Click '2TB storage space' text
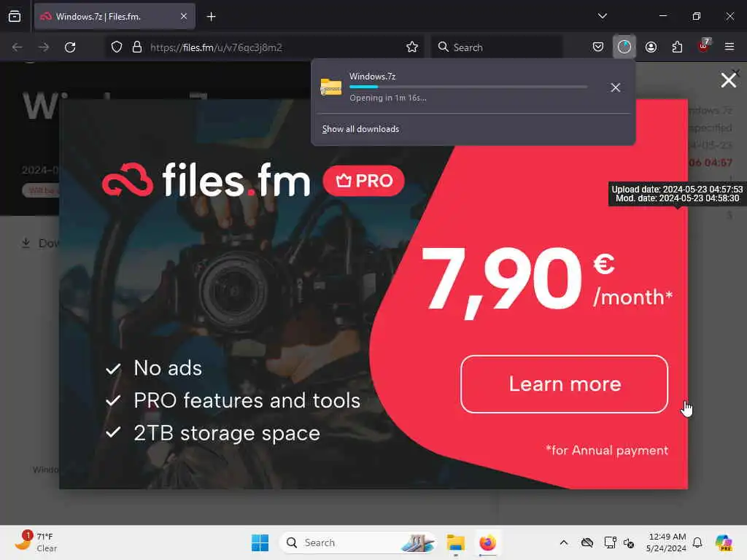The width and height of the screenshot is (747, 560). (x=227, y=433)
